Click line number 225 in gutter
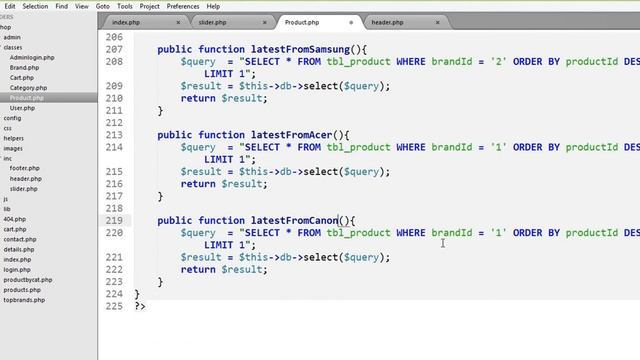Viewport: 640px width, 360px height. tap(114, 307)
